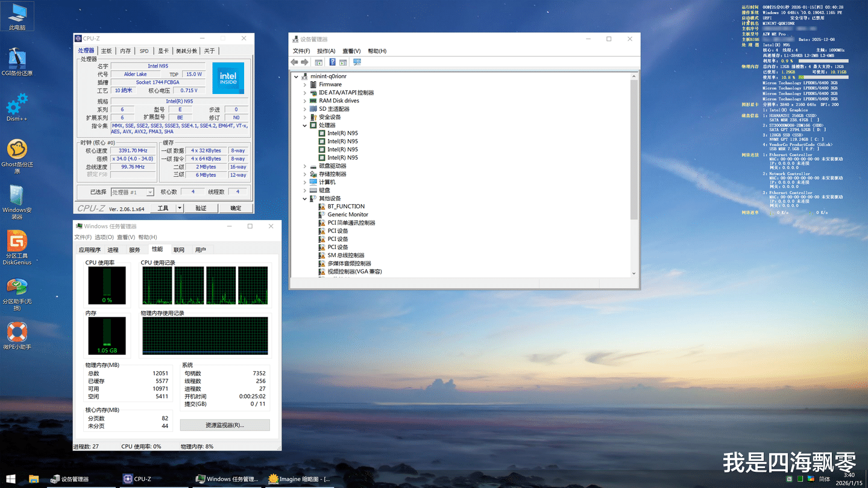Image resolution: width=868 pixels, height=488 pixels.
Task: Open the 工具 dropdown arrow in CPU-Z
Action: click(180, 208)
